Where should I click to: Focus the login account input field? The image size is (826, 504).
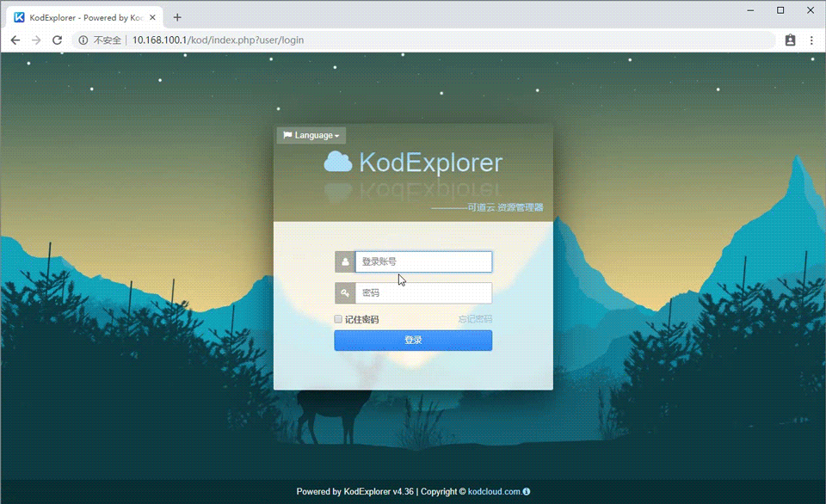click(423, 261)
